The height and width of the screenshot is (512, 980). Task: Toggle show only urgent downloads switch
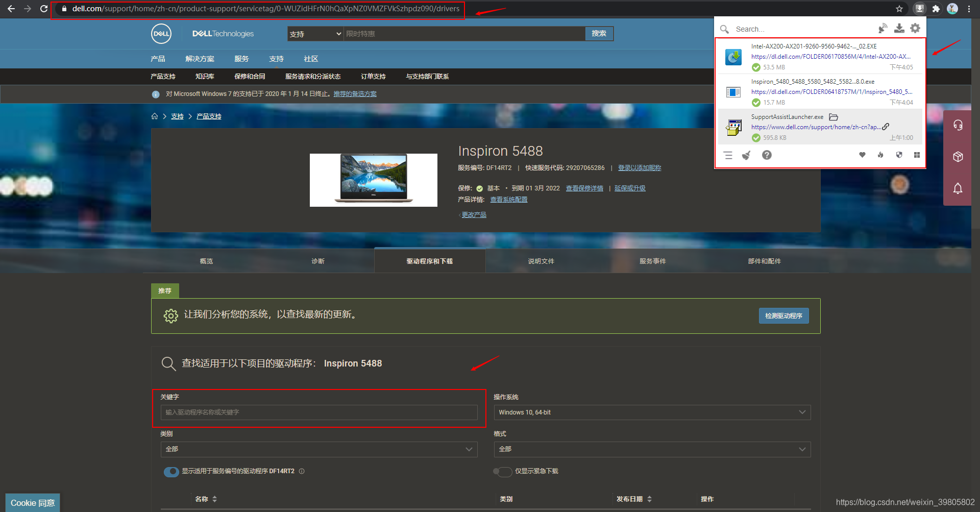point(503,472)
